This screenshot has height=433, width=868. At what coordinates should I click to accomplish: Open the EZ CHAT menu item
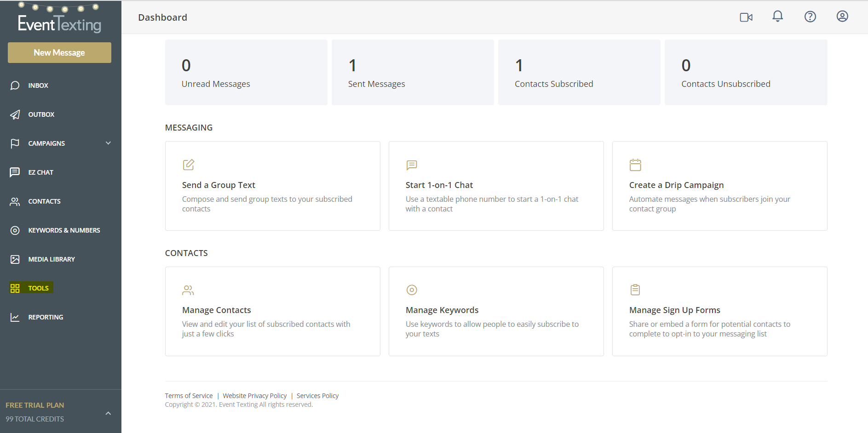41,172
